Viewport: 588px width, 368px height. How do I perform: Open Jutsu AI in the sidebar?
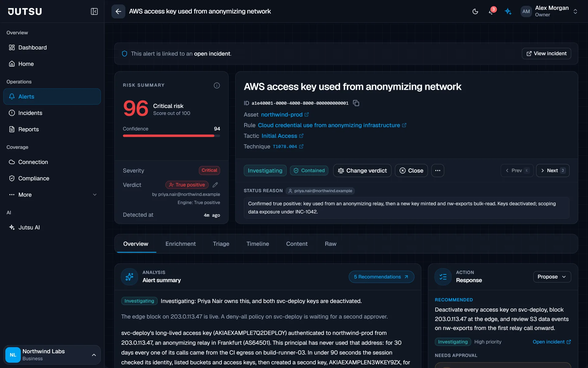(52, 227)
